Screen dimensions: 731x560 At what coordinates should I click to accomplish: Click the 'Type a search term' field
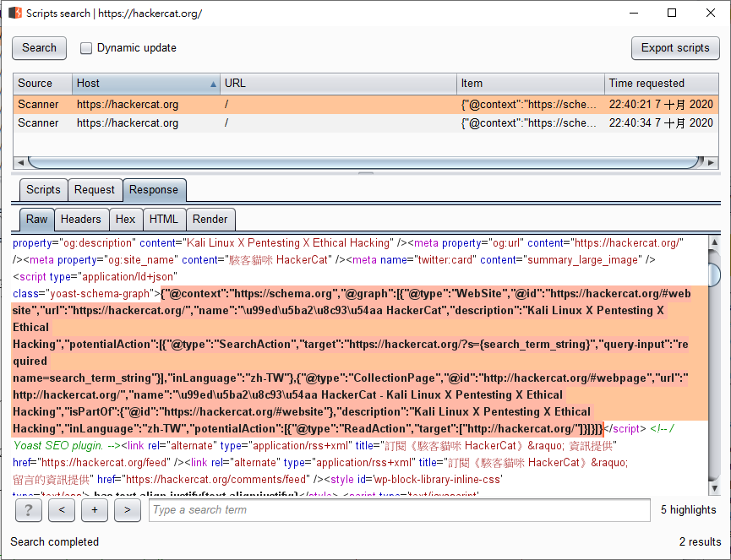[400, 510]
